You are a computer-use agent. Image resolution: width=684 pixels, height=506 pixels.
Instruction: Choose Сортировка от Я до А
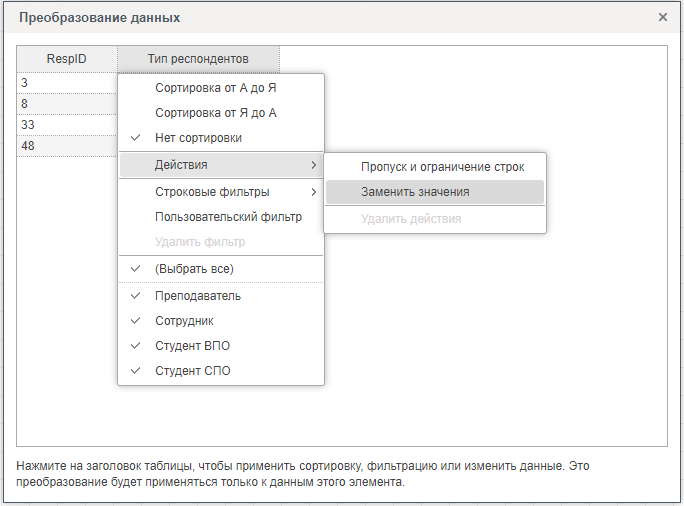(x=215, y=113)
